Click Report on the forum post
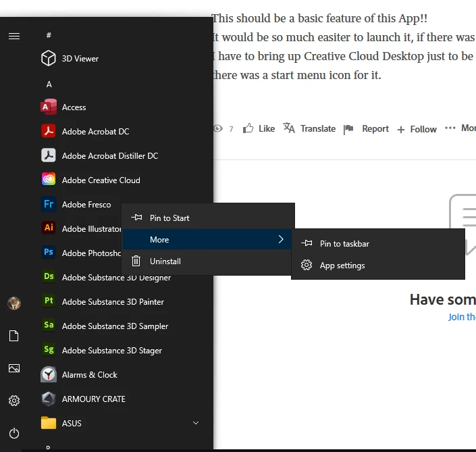Image resolution: width=476 pixels, height=452 pixels. (x=375, y=129)
